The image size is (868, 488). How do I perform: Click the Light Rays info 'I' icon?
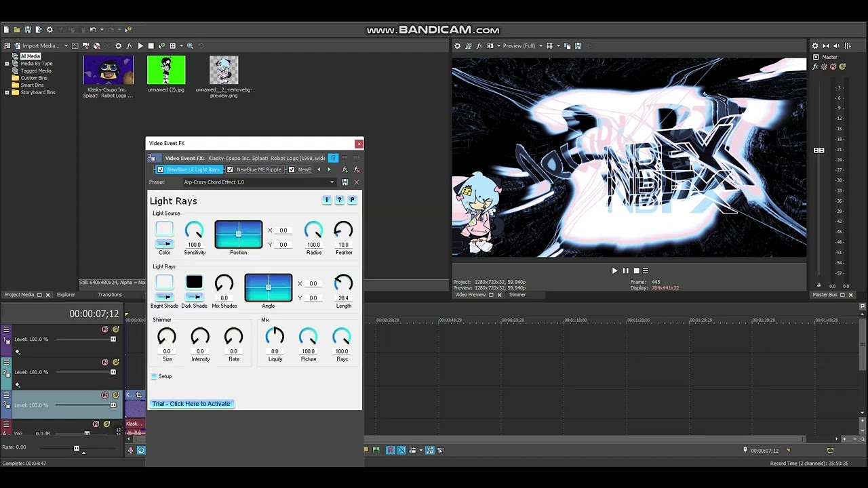pos(327,200)
